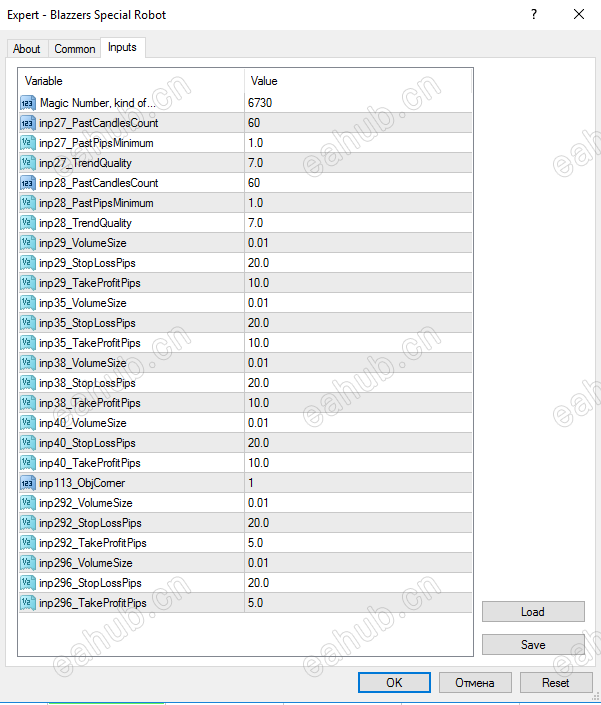Click the icon of inp292_VolumeSize row
The height and width of the screenshot is (705, 601).
tap(27, 503)
